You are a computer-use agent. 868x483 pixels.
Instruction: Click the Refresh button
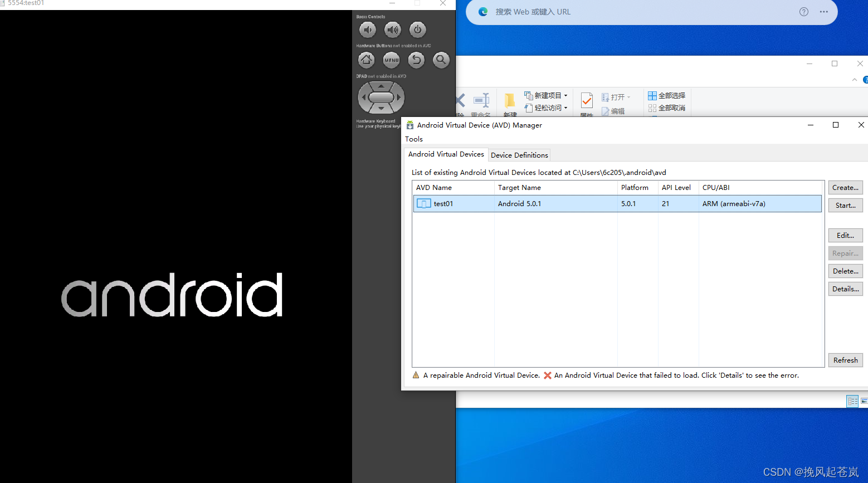[x=846, y=360]
